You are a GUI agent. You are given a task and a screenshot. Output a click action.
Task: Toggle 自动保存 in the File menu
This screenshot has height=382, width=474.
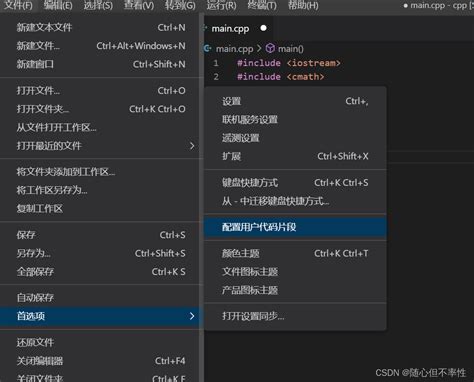(100, 297)
